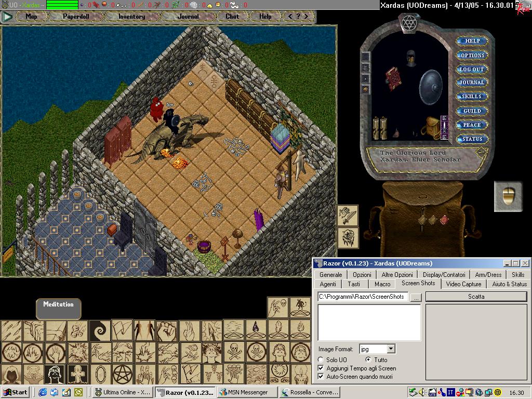532x399 pixels.
Task: Open the Arm/Dress tab
Action: click(488, 275)
